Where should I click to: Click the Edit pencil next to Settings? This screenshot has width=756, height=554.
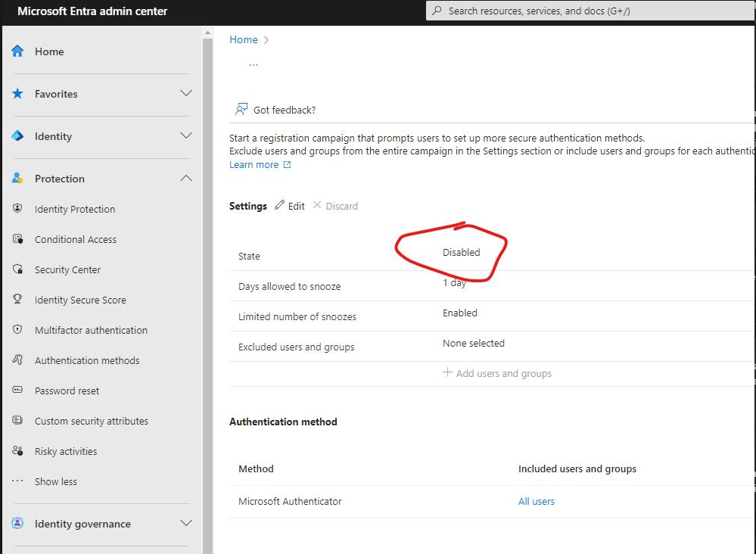290,205
